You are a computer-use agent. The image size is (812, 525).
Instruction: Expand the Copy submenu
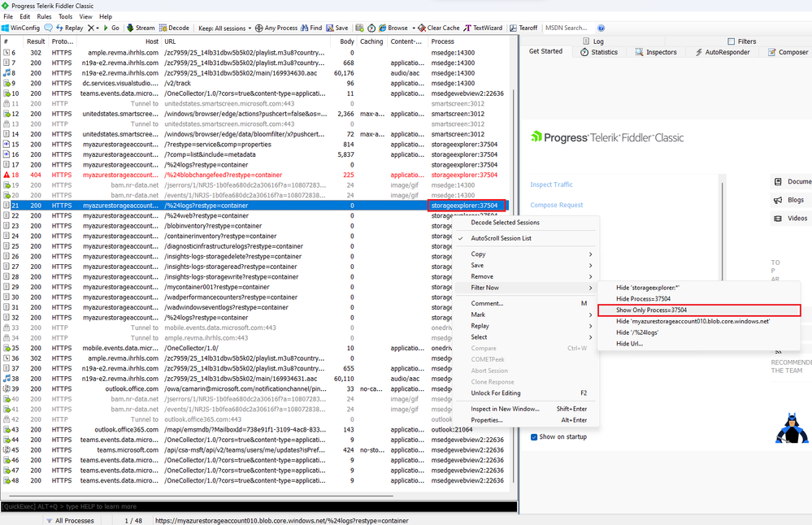[526, 254]
